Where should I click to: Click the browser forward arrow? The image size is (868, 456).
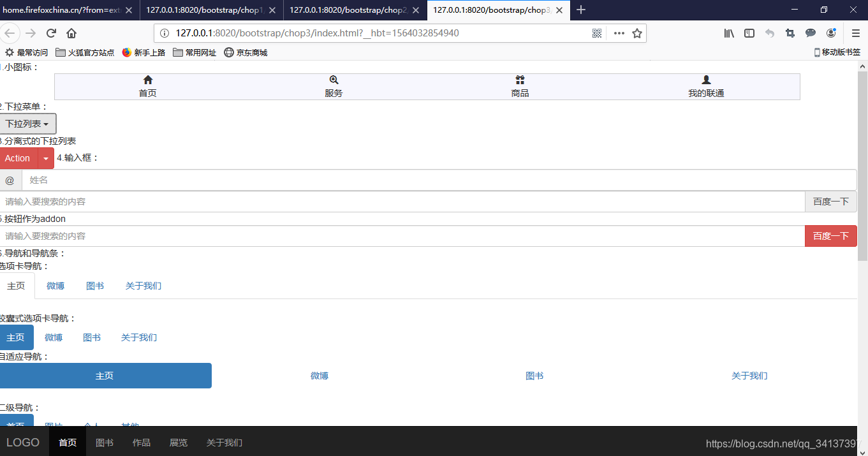coord(31,33)
